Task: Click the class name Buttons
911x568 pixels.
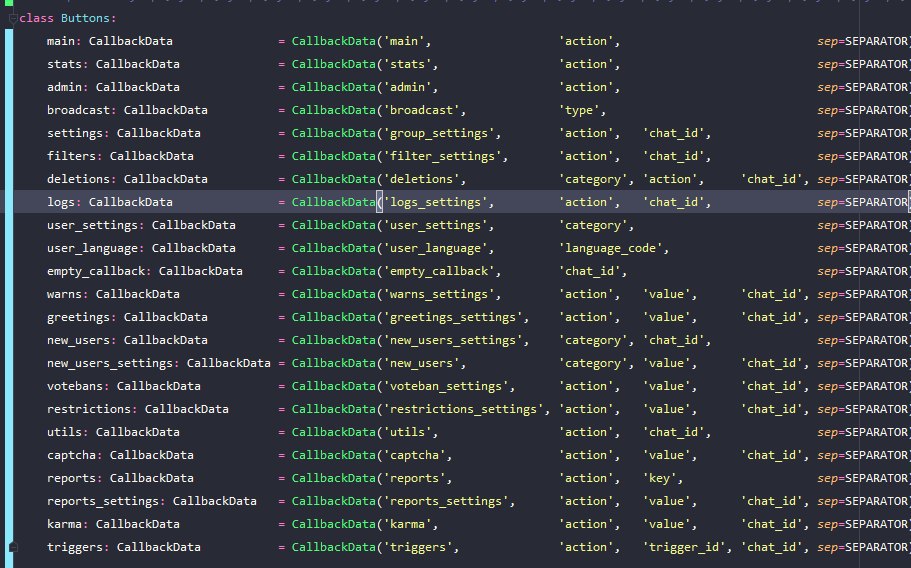Action: coord(85,18)
